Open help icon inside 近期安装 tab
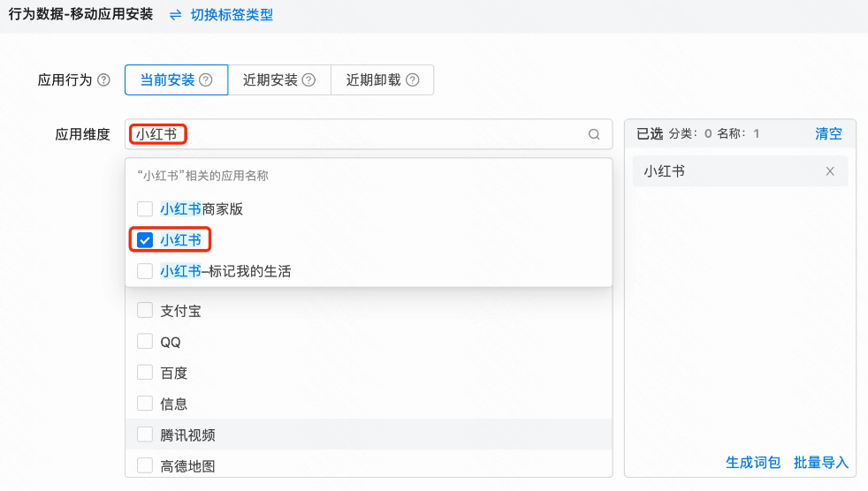This screenshot has width=868, height=491. tap(308, 80)
